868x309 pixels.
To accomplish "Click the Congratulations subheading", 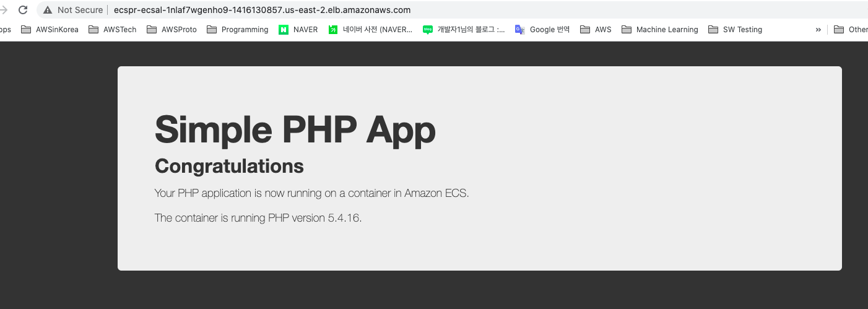I will (x=229, y=166).
